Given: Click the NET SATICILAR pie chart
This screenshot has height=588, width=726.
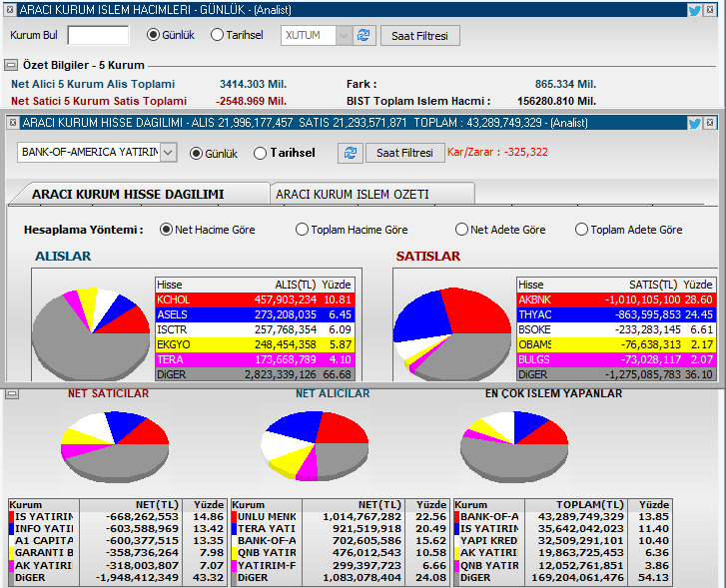Looking at the screenshot, I should [x=115, y=445].
